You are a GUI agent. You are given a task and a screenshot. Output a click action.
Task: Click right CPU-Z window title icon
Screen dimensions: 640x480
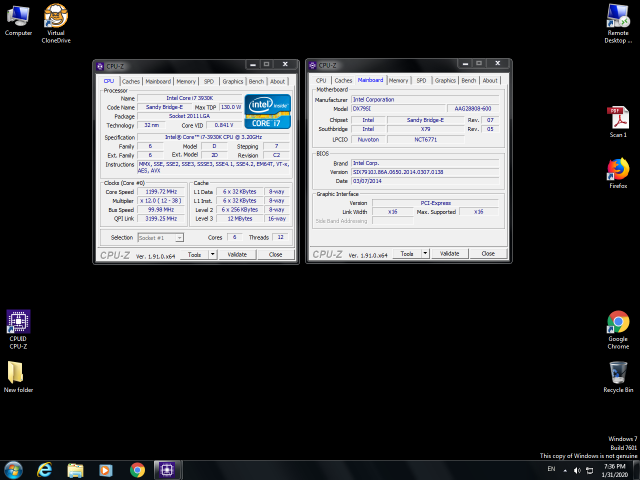pyautogui.click(x=313, y=65)
